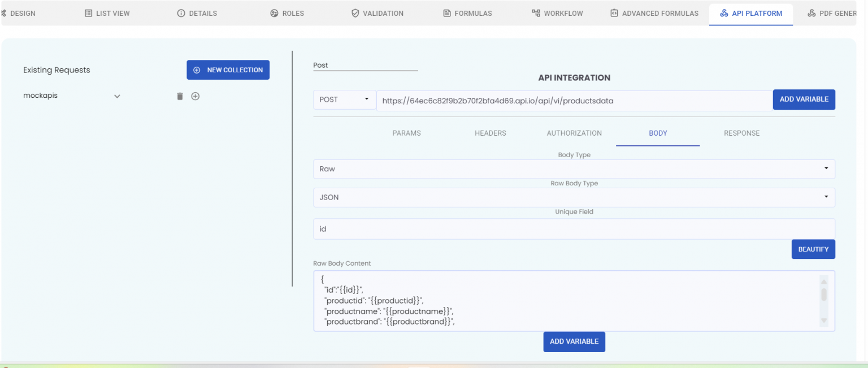Click the New Collection button
This screenshot has height=368, width=868.
click(228, 70)
